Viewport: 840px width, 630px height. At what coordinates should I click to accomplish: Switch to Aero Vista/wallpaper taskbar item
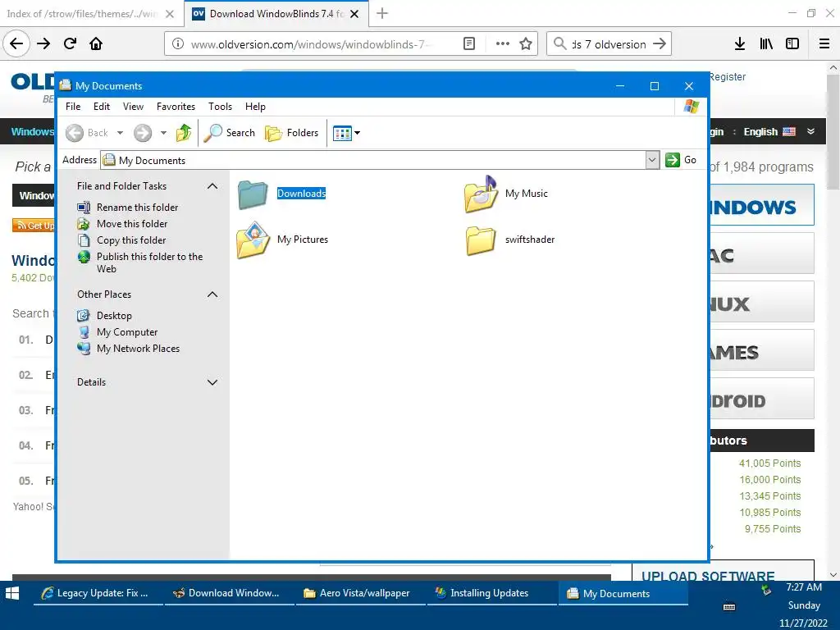coord(360,594)
